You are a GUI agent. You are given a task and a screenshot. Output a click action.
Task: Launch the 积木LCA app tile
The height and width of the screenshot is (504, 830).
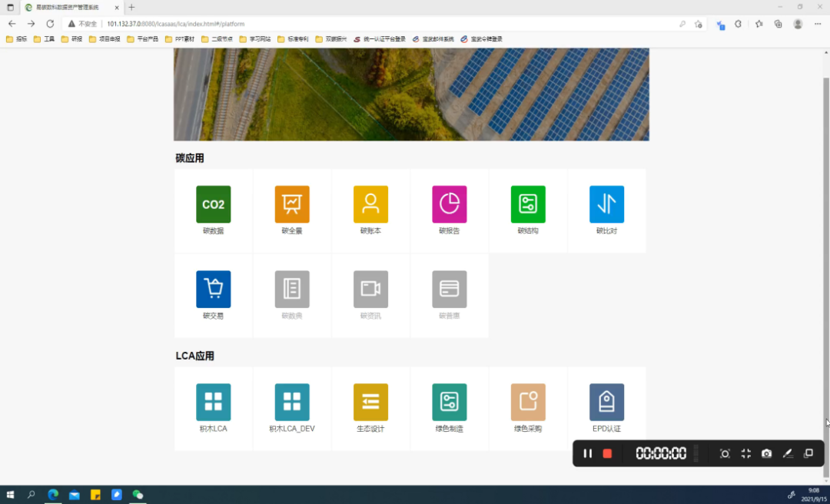tap(213, 402)
